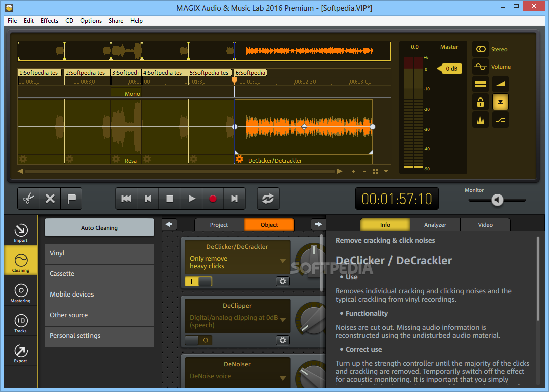Skip to start of project
This screenshot has height=392, width=549.
tap(126, 199)
